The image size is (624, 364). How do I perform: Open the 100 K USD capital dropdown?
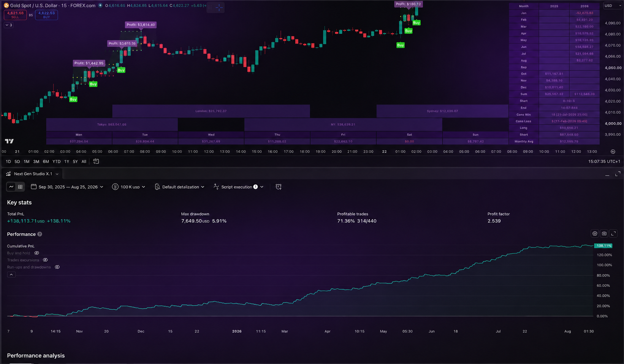129,187
